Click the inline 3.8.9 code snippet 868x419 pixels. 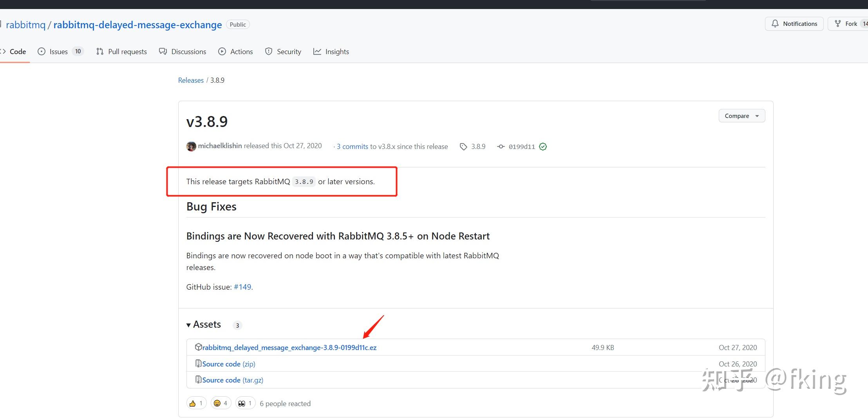pos(304,181)
